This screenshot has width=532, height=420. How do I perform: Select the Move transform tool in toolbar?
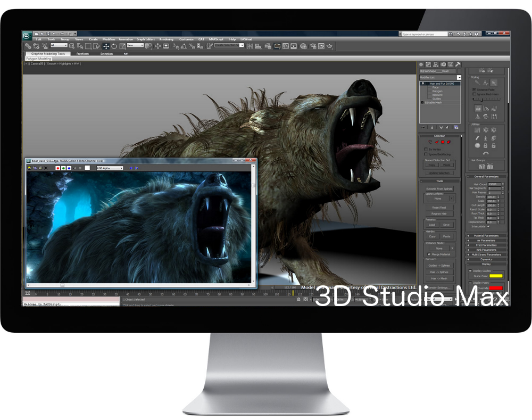point(106,46)
